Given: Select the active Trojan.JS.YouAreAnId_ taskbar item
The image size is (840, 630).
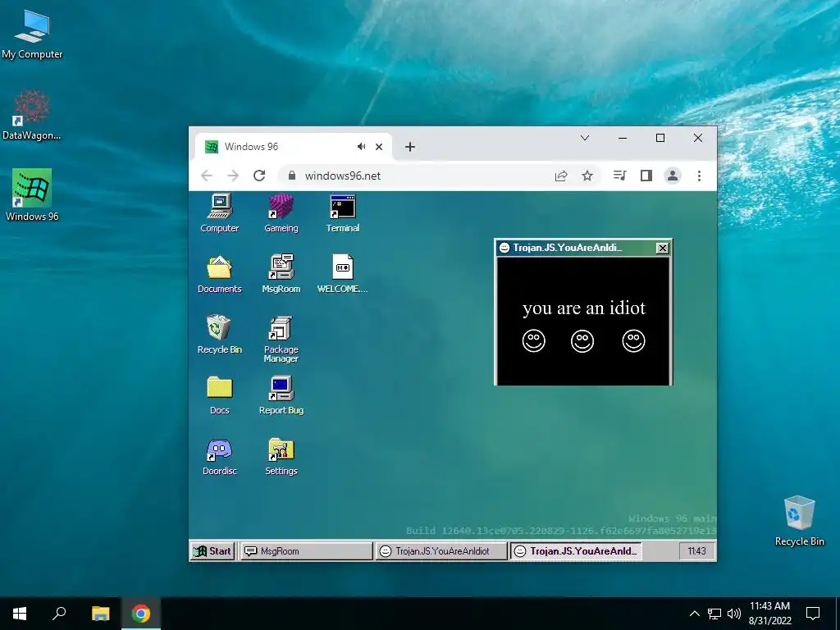Looking at the screenshot, I should [576, 550].
